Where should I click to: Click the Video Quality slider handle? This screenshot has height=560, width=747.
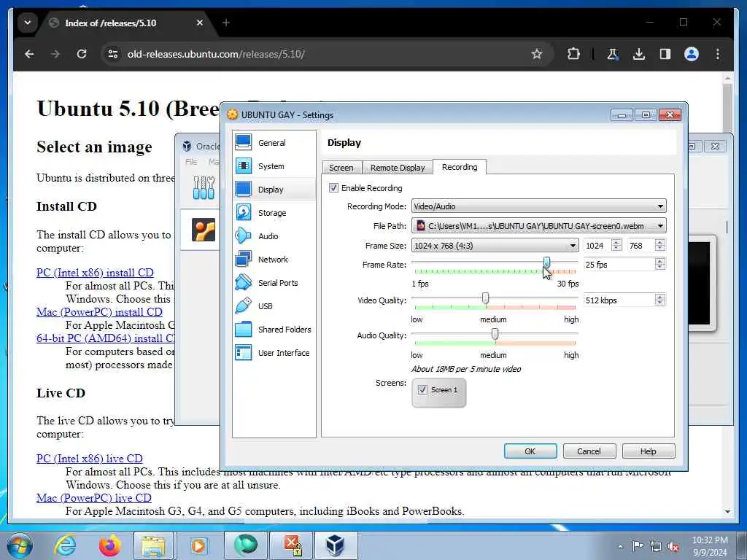pos(485,298)
